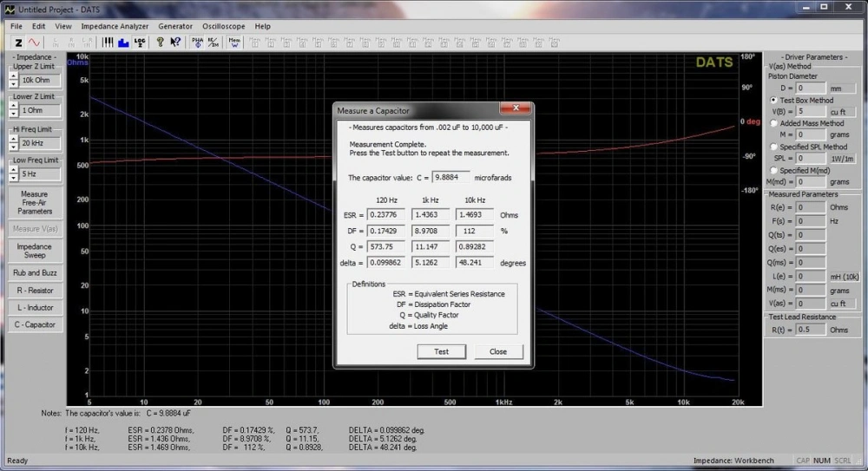
Task: Click the R(t) test lead resistance field
Action: 811,330
